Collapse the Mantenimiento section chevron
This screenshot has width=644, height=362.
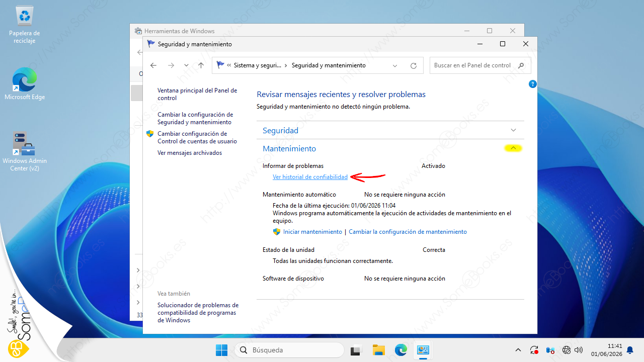513,148
